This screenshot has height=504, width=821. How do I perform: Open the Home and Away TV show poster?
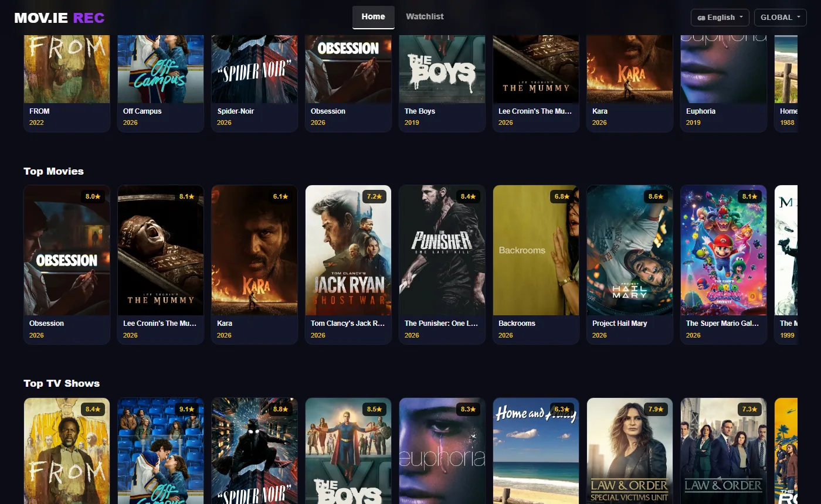(536, 451)
